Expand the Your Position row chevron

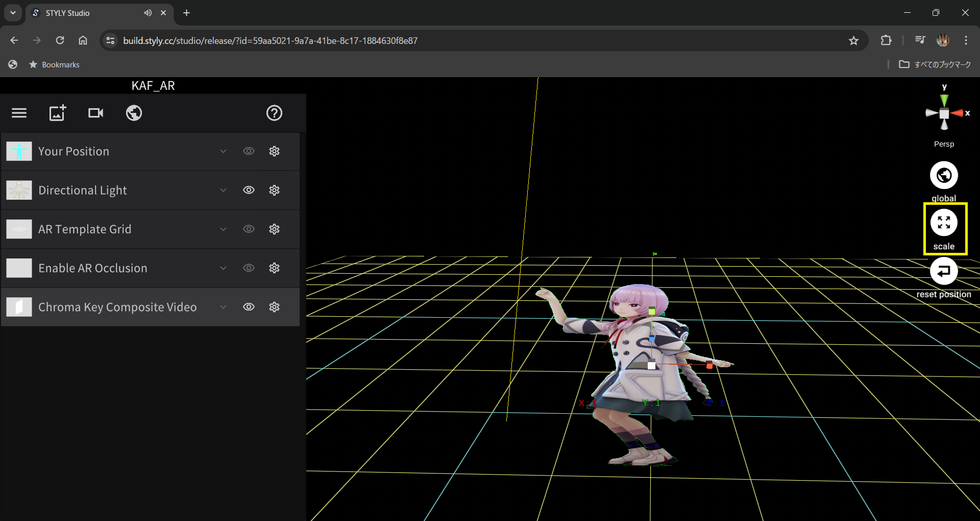[x=223, y=151]
